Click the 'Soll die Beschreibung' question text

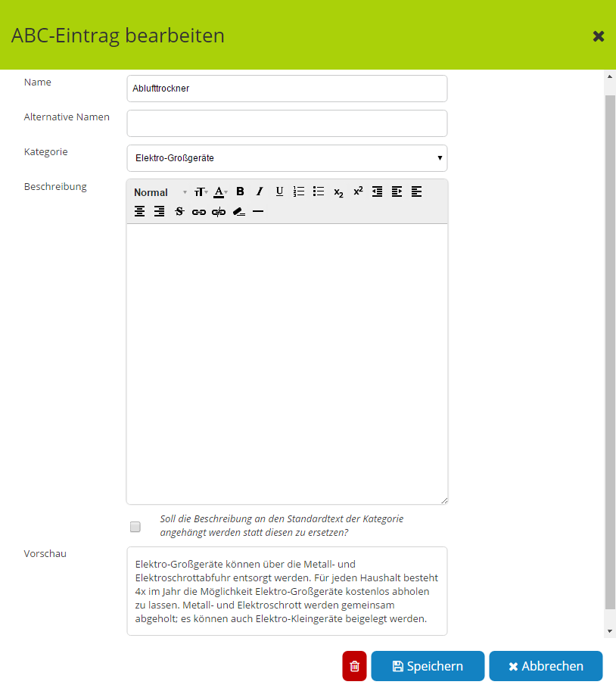tap(282, 525)
